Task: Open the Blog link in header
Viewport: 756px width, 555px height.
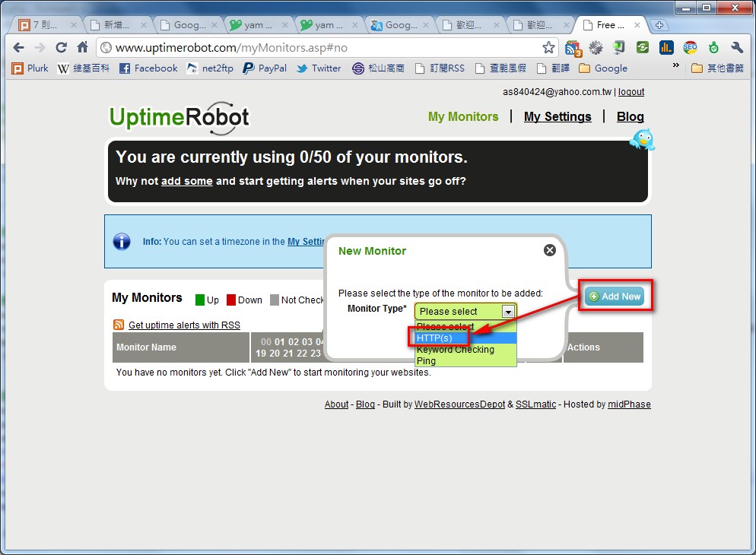Action: click(x=631, y=116)
